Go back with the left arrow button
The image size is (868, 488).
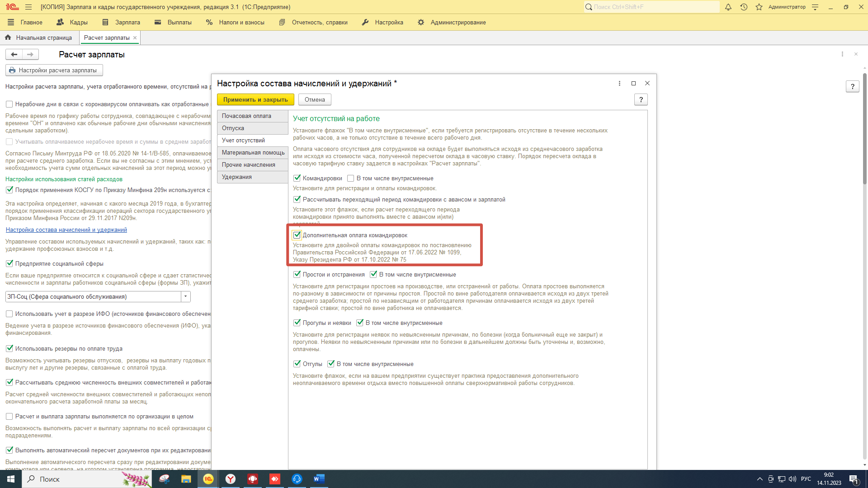[x=14, y=55]
